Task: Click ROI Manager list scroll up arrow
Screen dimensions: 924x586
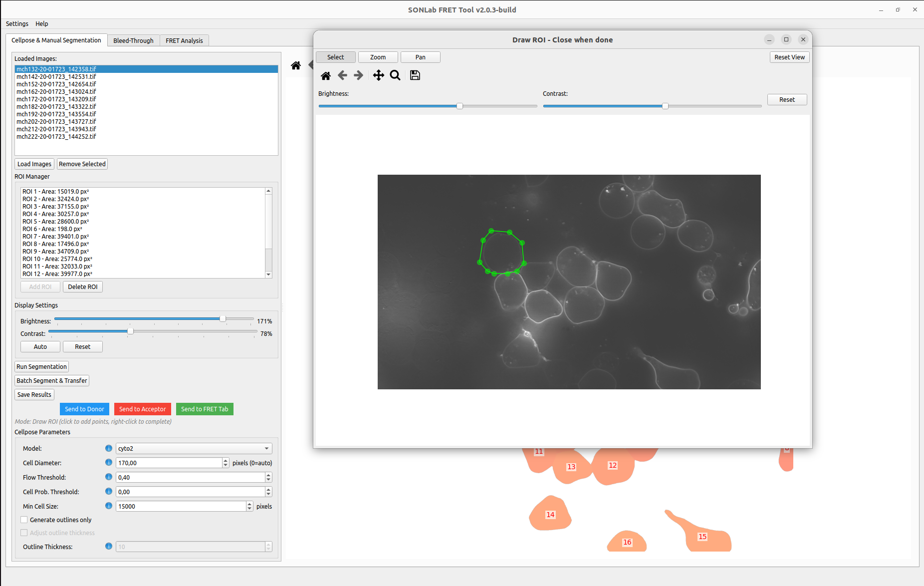Action: [x=268, y=191]
